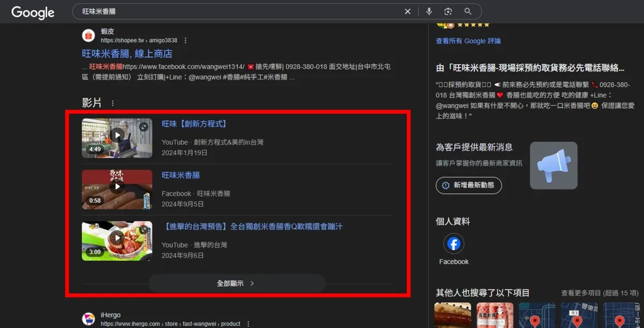Play the 進擊的台灣 3:09 video thumbnail
This screenshot has width=644, height=328.
pyautogui.click(x=117, y=241)
